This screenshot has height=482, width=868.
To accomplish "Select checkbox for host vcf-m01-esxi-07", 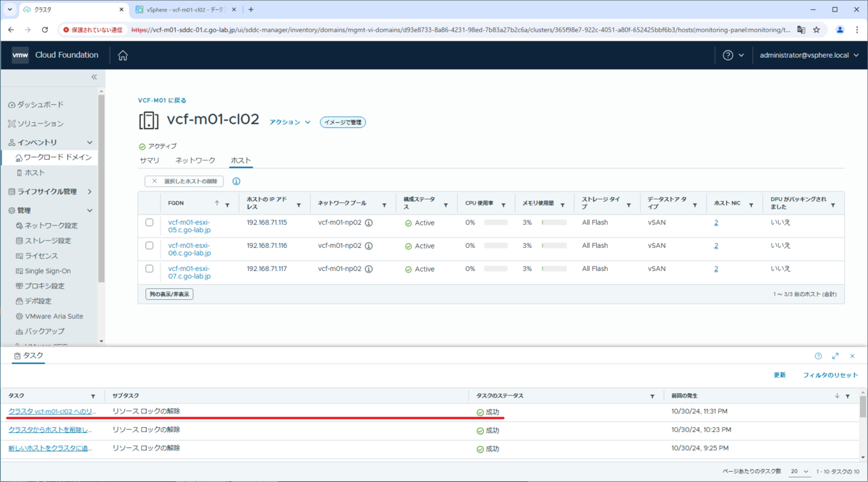I will click(x=150, y=269).
